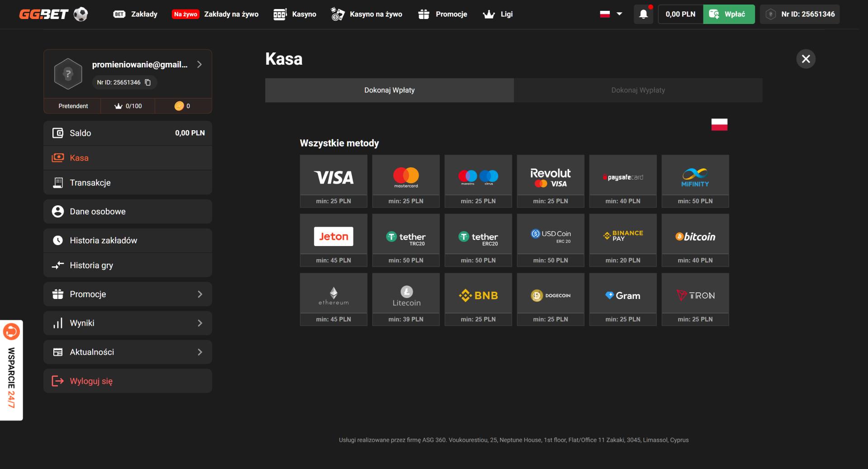This screenshot has height=469, width=868.
Task: Pick Jeton as deposit method
Action: pos(334,240)
